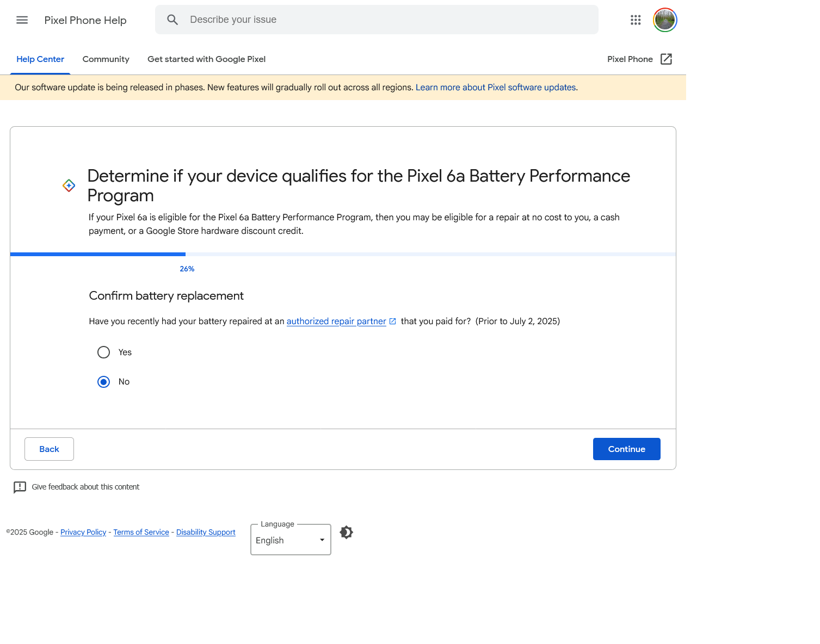Choose a language from the Language selector
The width and height of the screenshot is (820, 644).
point(290,540)
